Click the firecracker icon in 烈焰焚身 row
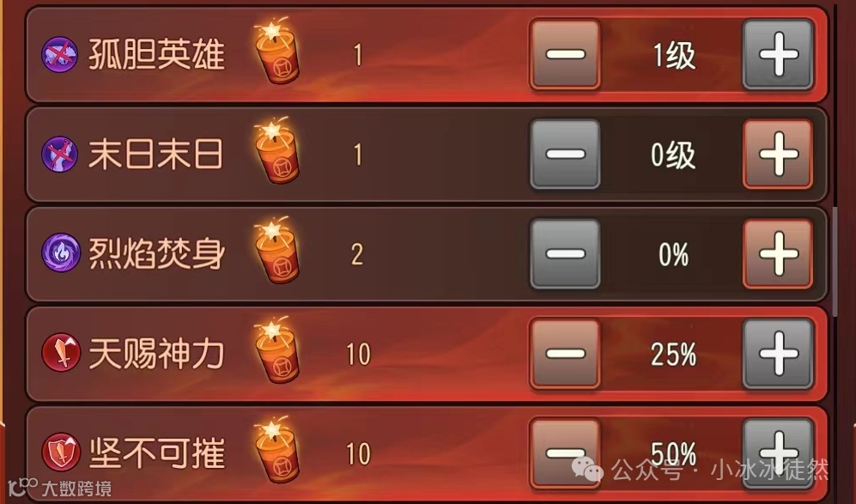 click(276, 250)
